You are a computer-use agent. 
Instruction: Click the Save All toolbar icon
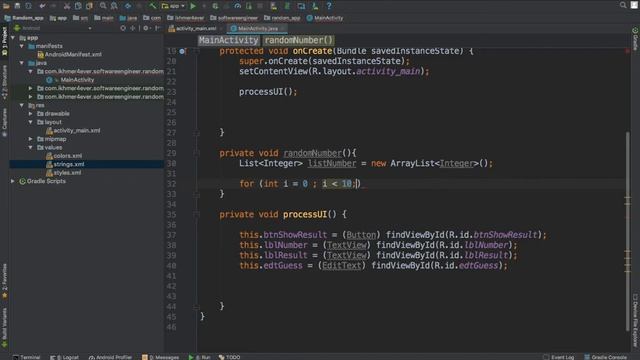click(17, 6)
